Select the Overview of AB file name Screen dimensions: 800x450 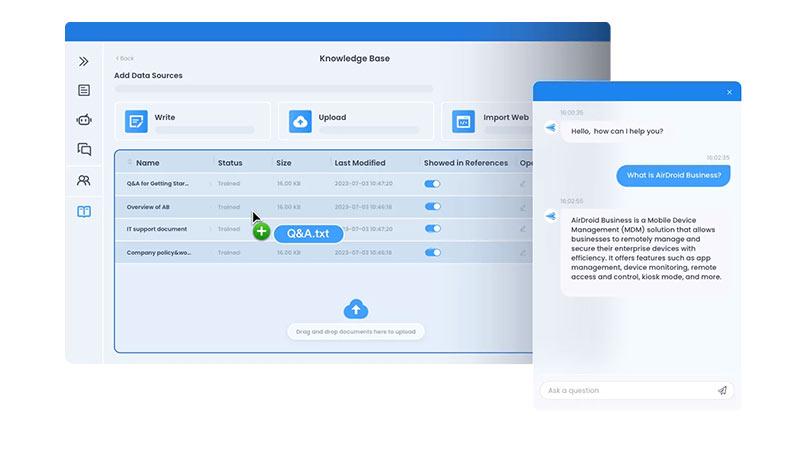pos(148,207)
